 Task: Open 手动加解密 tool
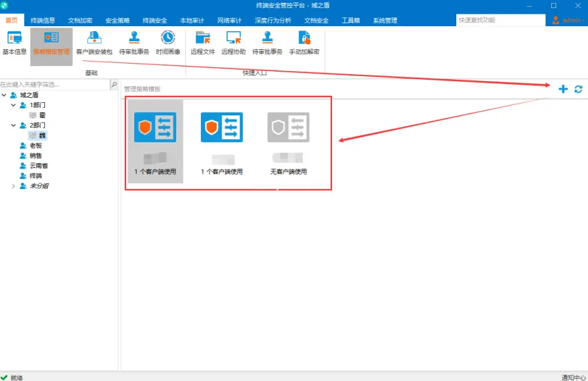[x=304, y=42]
